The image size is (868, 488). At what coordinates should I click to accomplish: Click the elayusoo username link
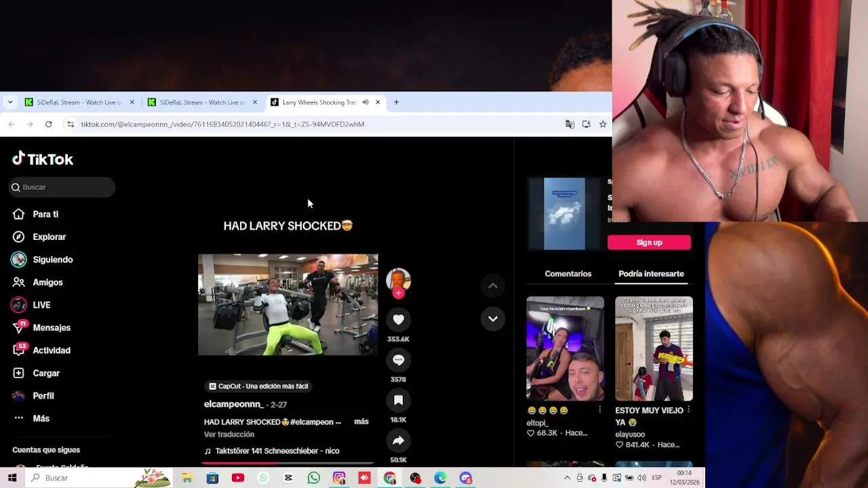pyautogui.click(x=630, y=434)
